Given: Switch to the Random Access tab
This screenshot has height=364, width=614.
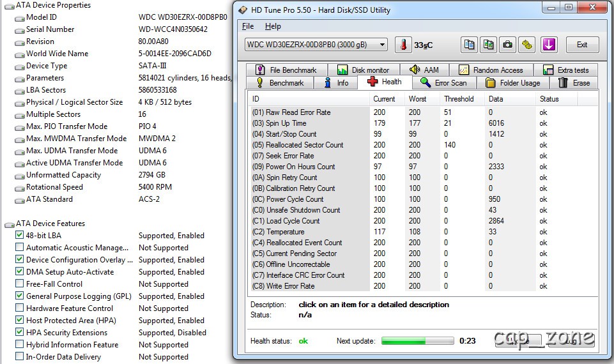Looking at the screenshot, I should pyautogui.click(x=491, y=70).
